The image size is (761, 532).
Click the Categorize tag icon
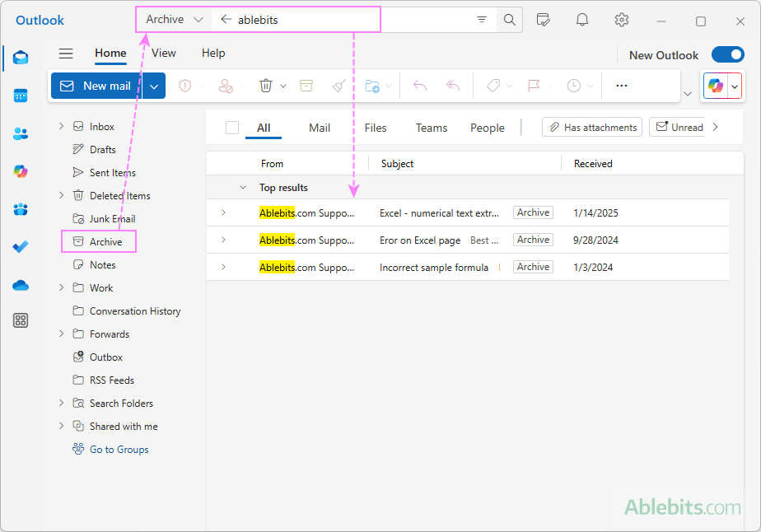tap(493, 86)
